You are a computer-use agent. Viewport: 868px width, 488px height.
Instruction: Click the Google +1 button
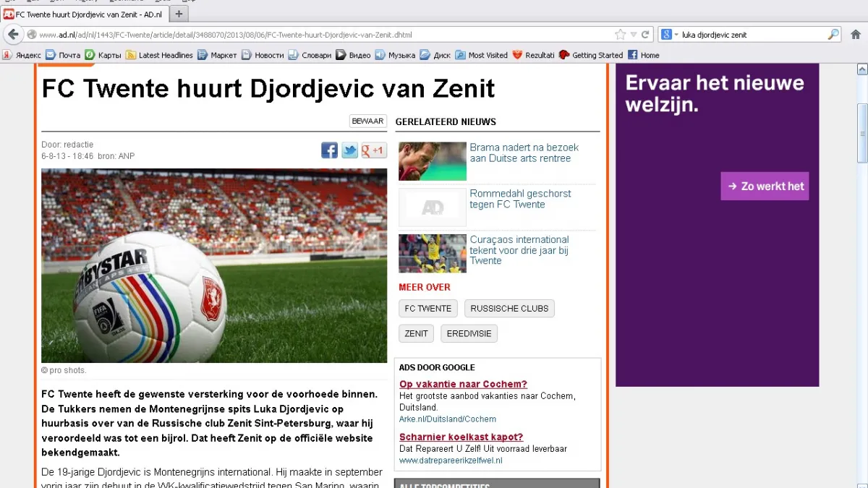[x=374, y=150]
